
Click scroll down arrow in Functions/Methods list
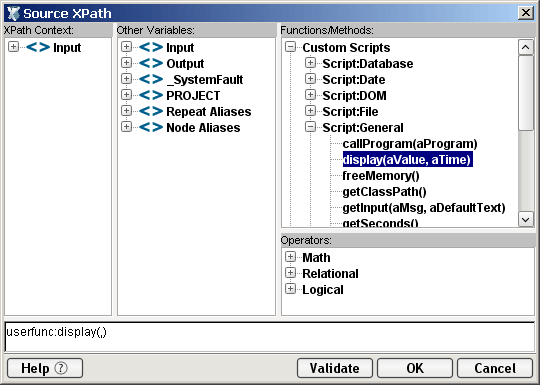coord(526,219)
